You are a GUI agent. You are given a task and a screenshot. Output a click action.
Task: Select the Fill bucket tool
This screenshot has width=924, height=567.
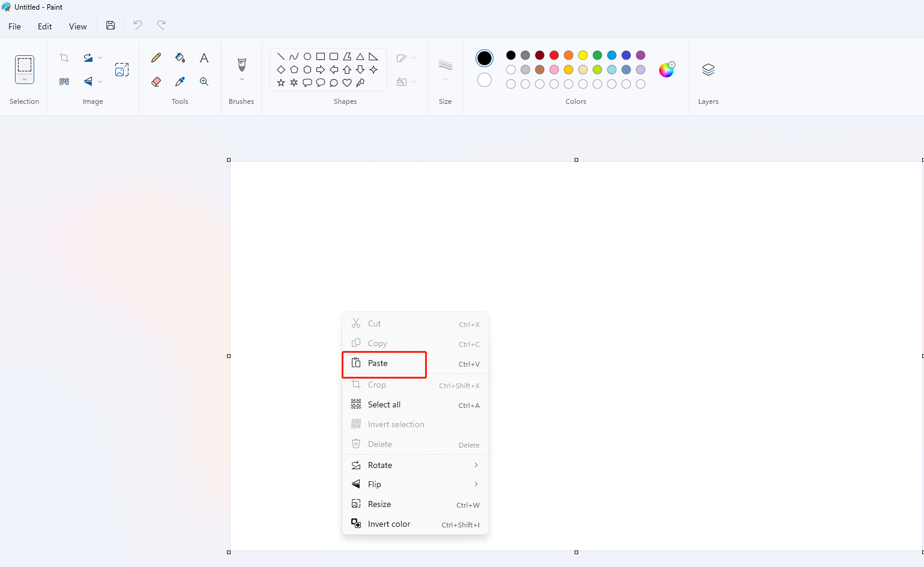[180, 58]
